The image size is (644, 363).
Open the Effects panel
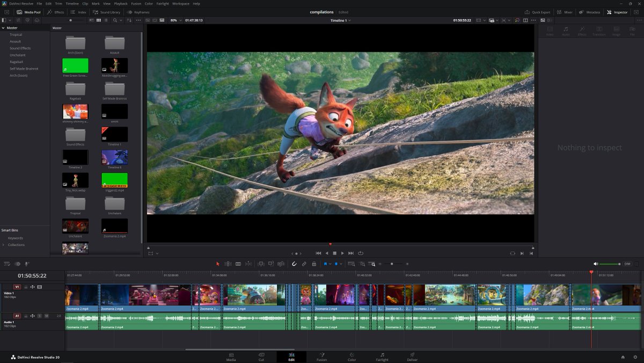point(55,12)
